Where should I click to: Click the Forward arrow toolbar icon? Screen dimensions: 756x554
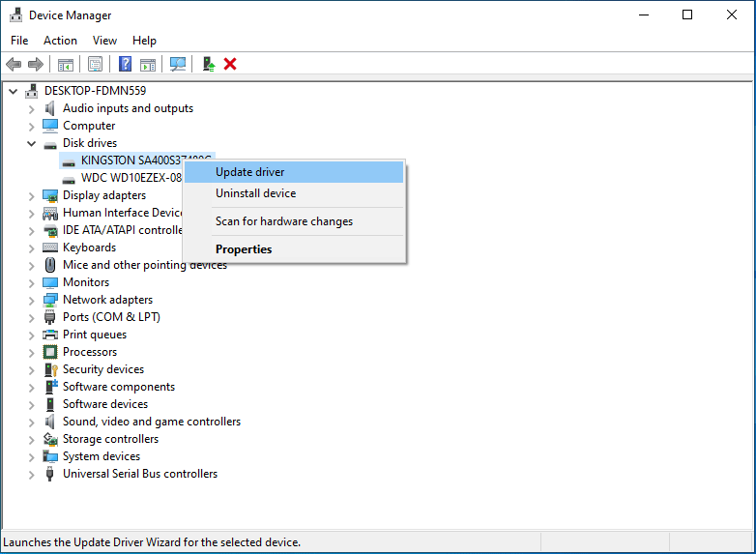36,64
